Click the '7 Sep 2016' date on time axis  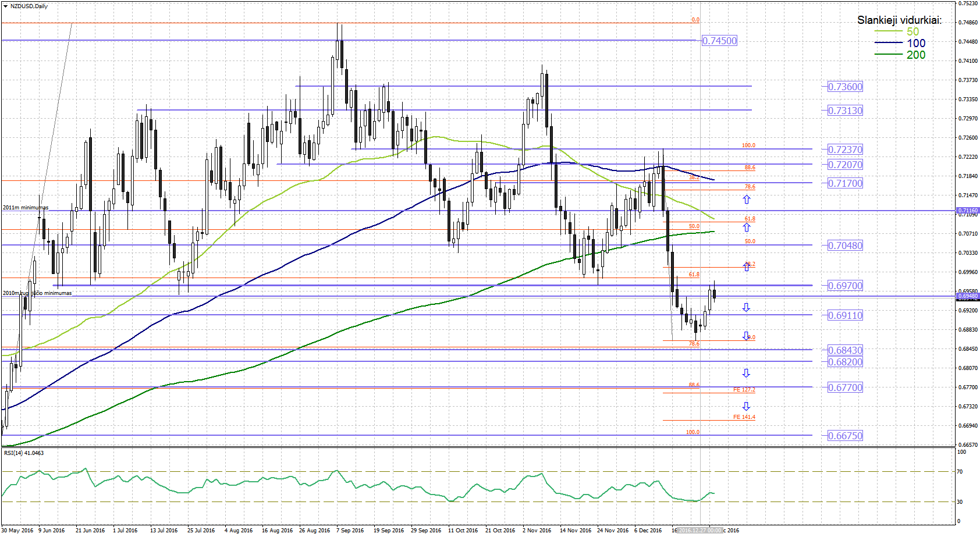[x=350, y=531]
